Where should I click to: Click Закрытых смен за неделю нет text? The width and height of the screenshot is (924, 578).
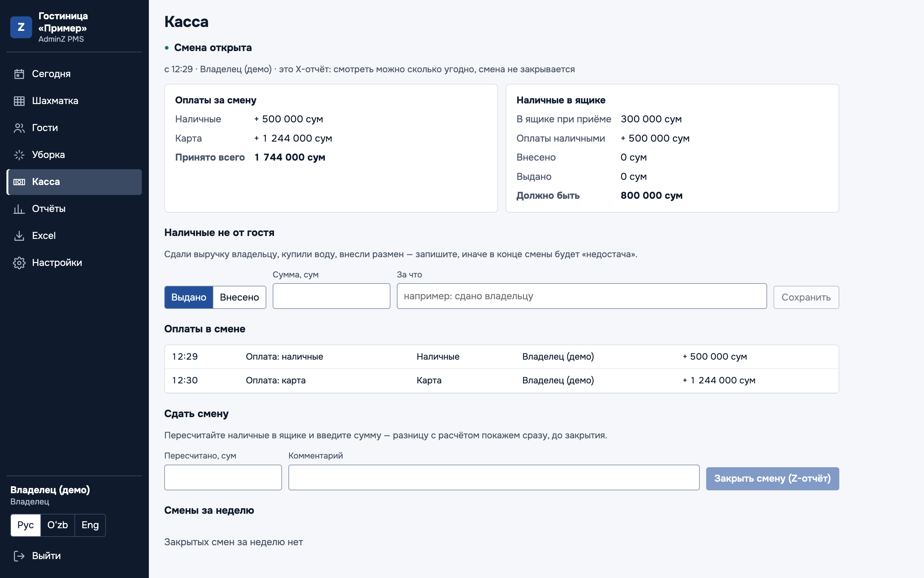click(233, 542)
